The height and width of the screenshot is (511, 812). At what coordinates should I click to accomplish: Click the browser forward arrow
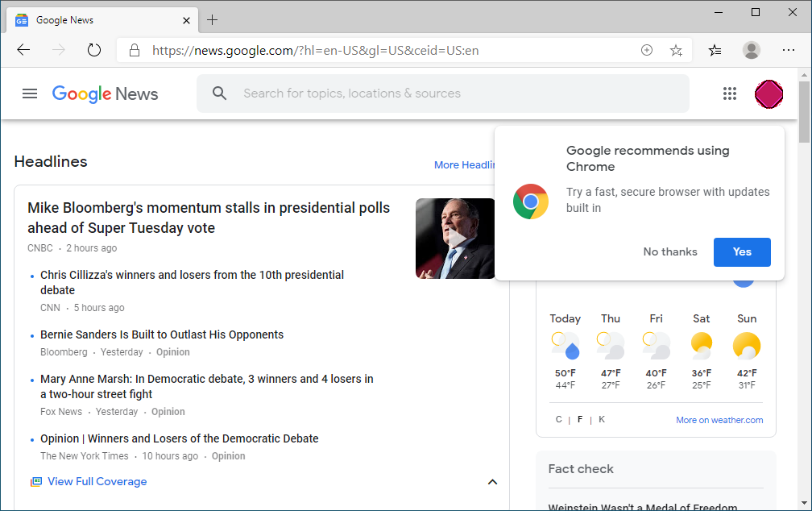tap(59, 50)
